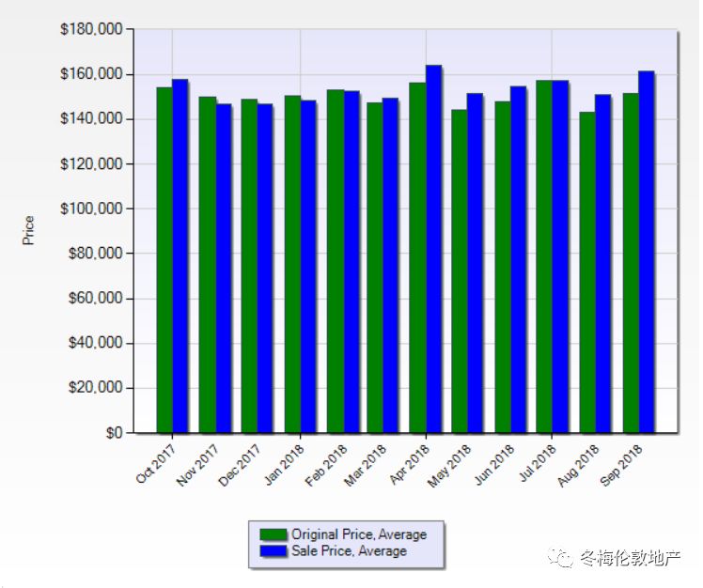Image resolution: width=703 pixels, height=588 pixels.
Task: Click the Dec 2017 axis label
Action: coord(239,465)
